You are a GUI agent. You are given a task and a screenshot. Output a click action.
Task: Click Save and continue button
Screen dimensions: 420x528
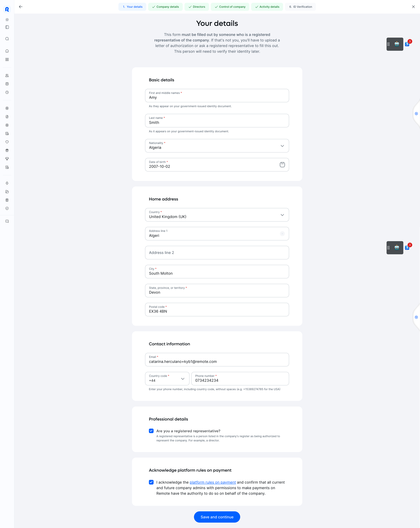(x=217, y=517)
